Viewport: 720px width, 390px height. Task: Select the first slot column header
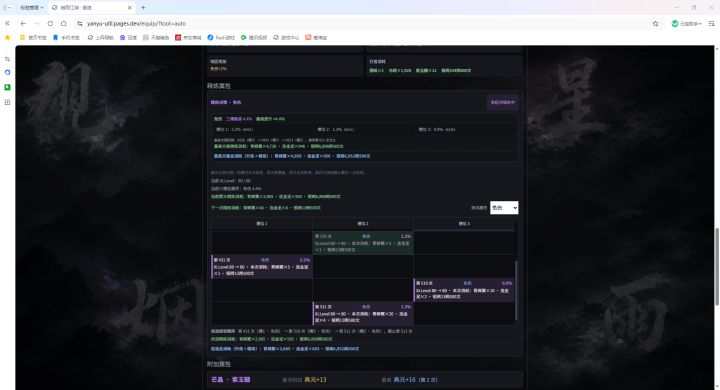click(262, 224)
